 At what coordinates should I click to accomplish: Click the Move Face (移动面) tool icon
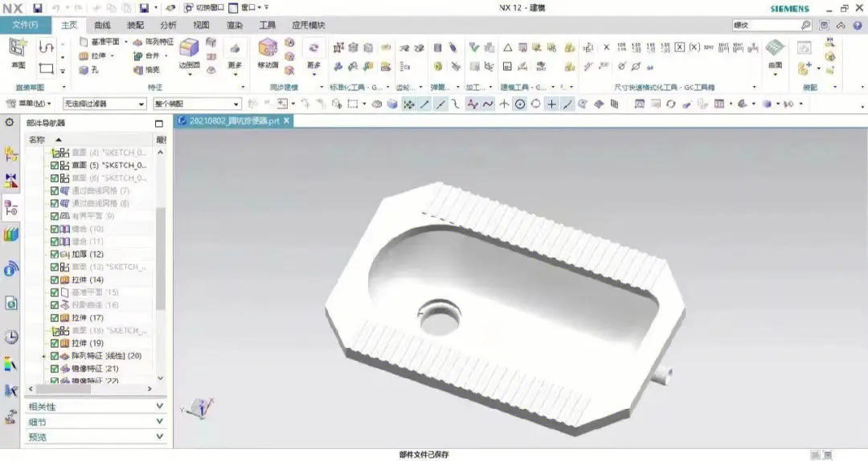tap(268, 48)
